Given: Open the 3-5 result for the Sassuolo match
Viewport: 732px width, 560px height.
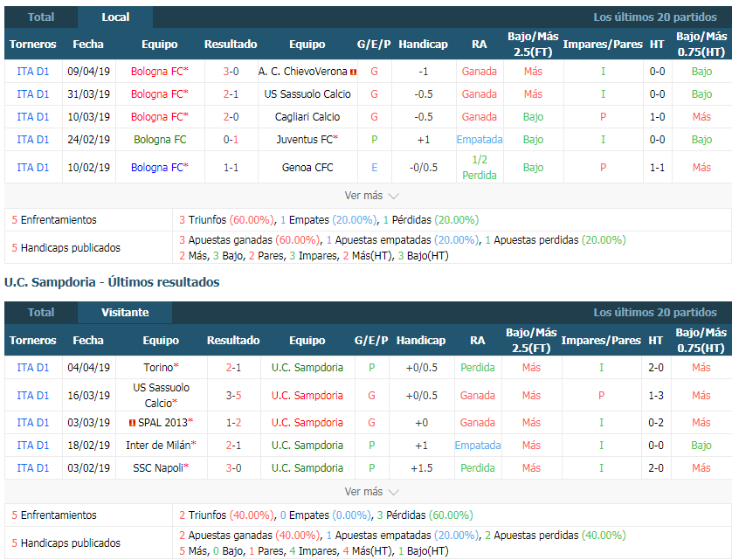Looking at the screenshot, I should 233,396.
